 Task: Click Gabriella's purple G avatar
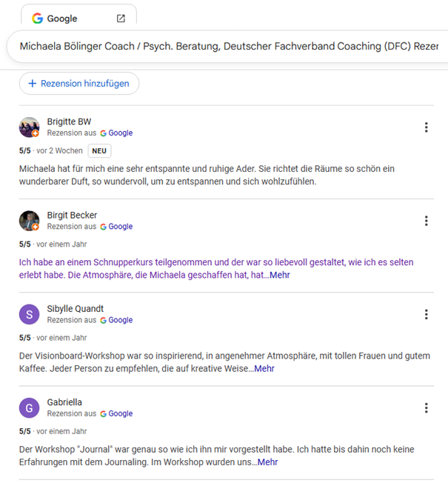coord(29,407)
